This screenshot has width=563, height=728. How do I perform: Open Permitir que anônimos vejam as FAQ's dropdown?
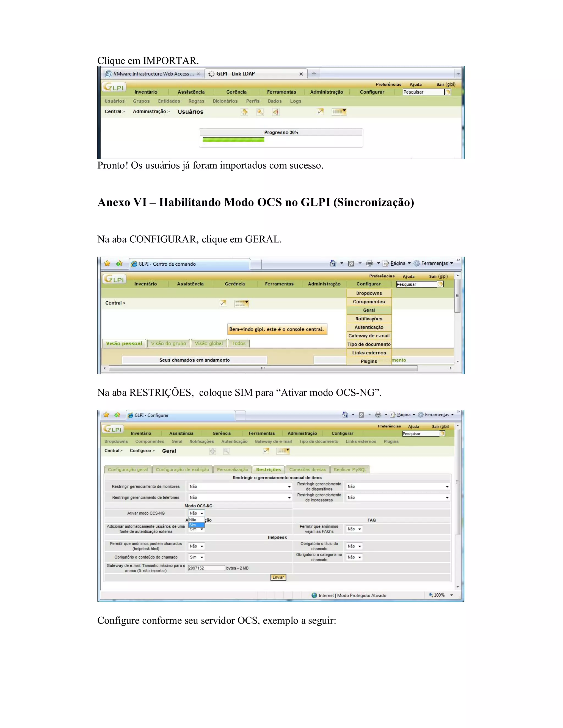354,529
